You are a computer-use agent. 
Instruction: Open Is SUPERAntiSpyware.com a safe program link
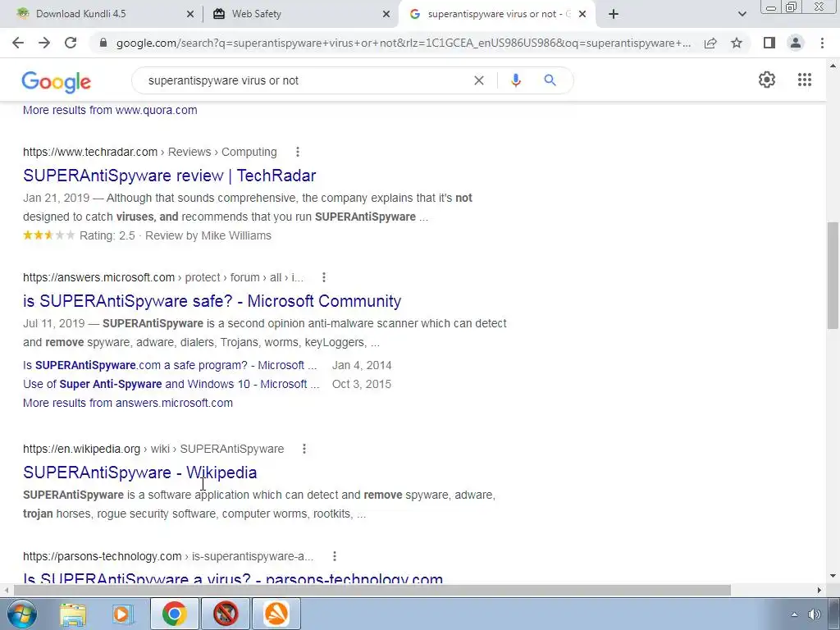170,365
